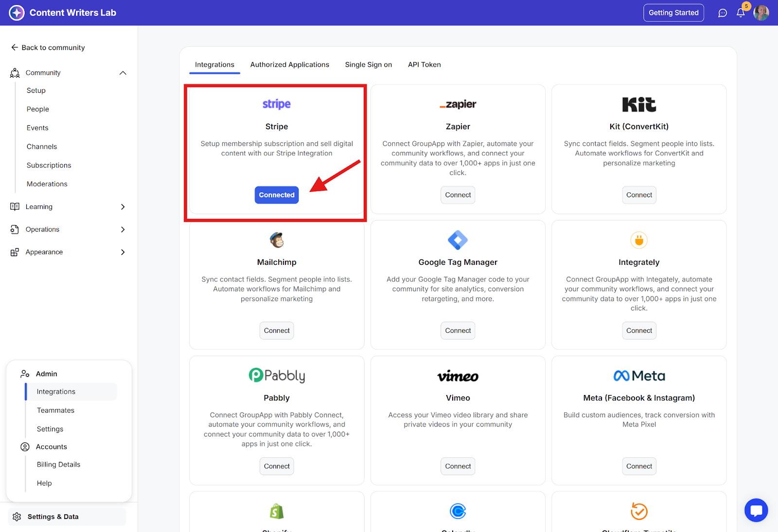
Task: Open Events under Community
Action: pos(37,128)
